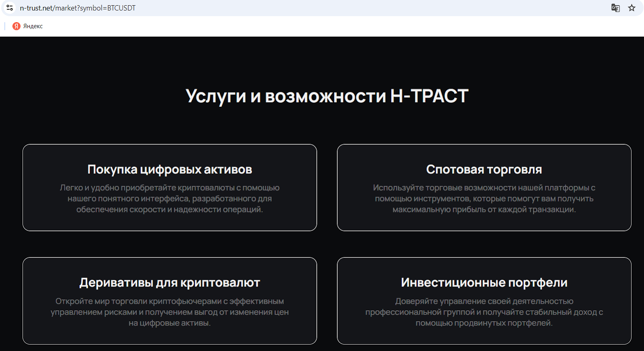The width and height of the screenshot is (644, 351).
Task: Click the text line ending with каждой транзакции
Action: pyautogui.click(x=484, y=210)
